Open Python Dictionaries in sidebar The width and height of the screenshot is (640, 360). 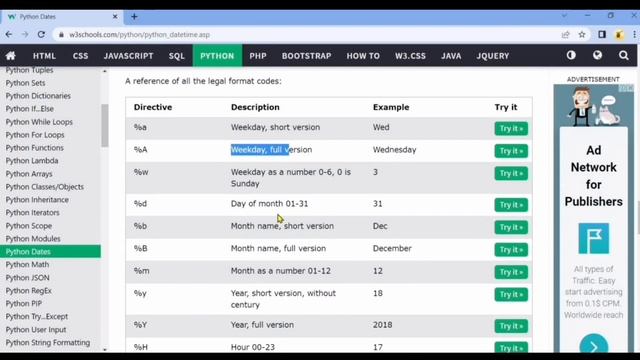38,96
